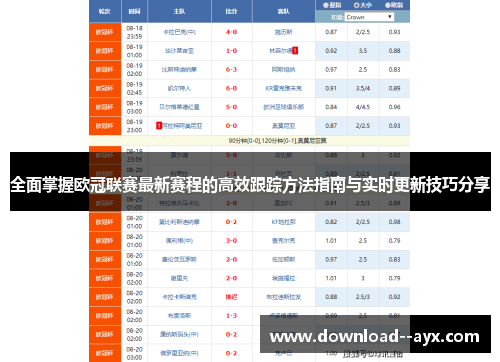Click 0.96 odds in the 4/4.5 row
Viewport: 500px width, 362px height.
click(x=394, y=107)
